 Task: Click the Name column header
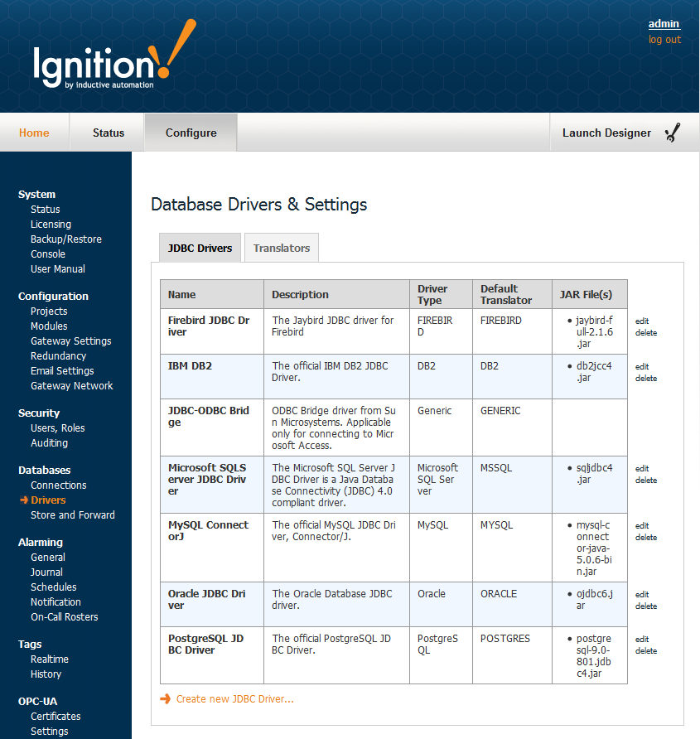click(212, 295)
